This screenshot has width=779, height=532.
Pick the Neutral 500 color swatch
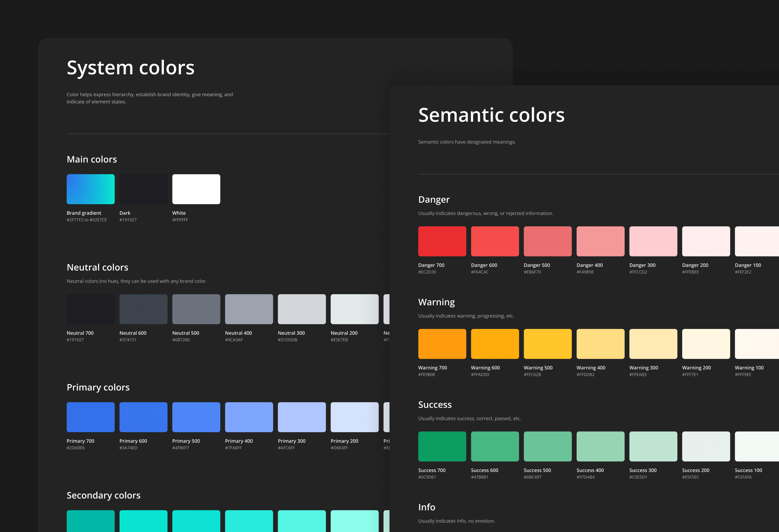(196, 309)
